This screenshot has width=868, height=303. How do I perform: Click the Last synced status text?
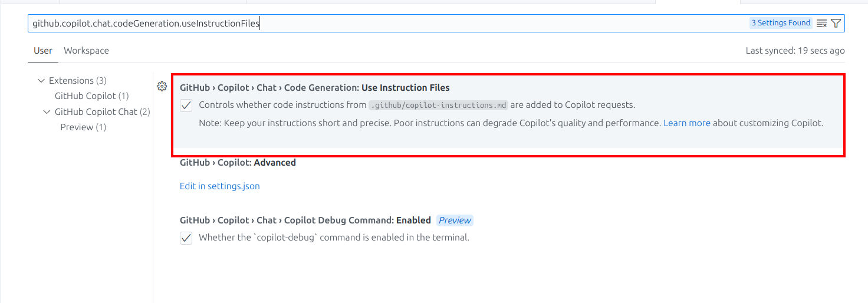coord(795,51)
